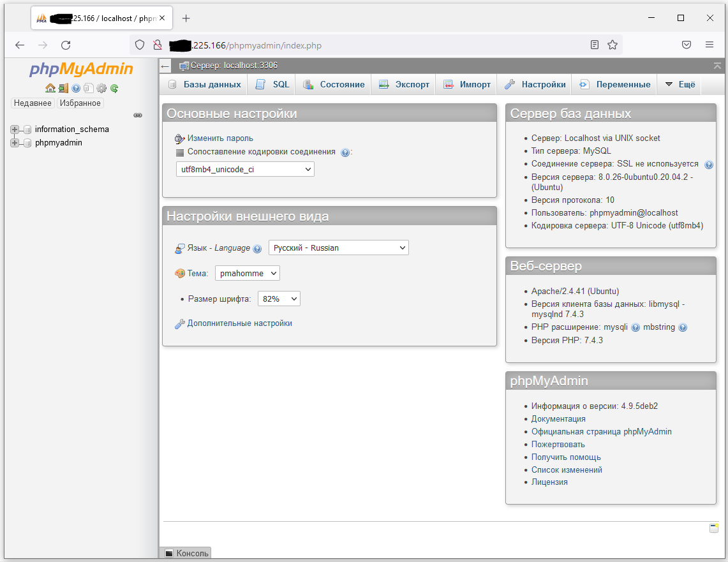Click the shield tracking protection icon

point(139,45)
